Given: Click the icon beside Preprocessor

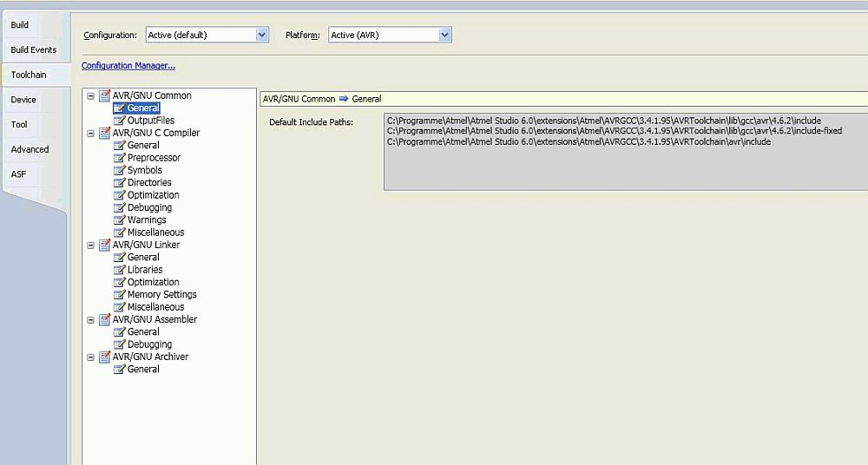Looking at the screenshot, I should pos(119,158).
